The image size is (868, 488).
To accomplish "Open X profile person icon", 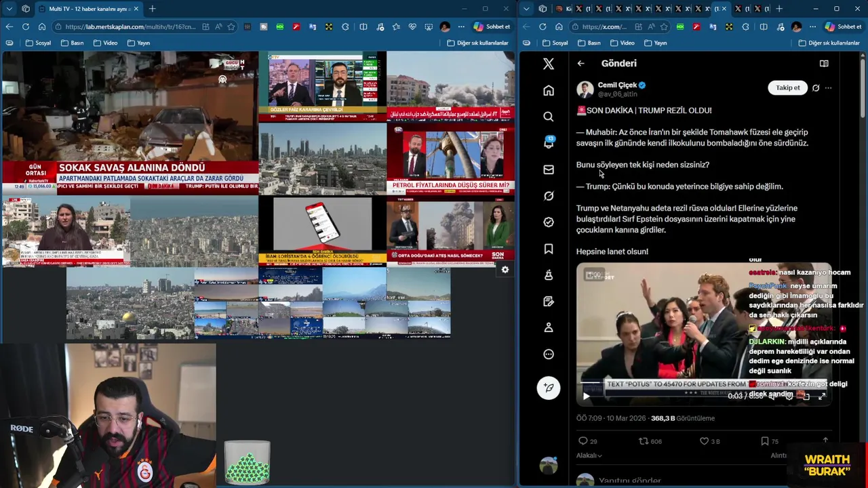I will coord(549,327).
